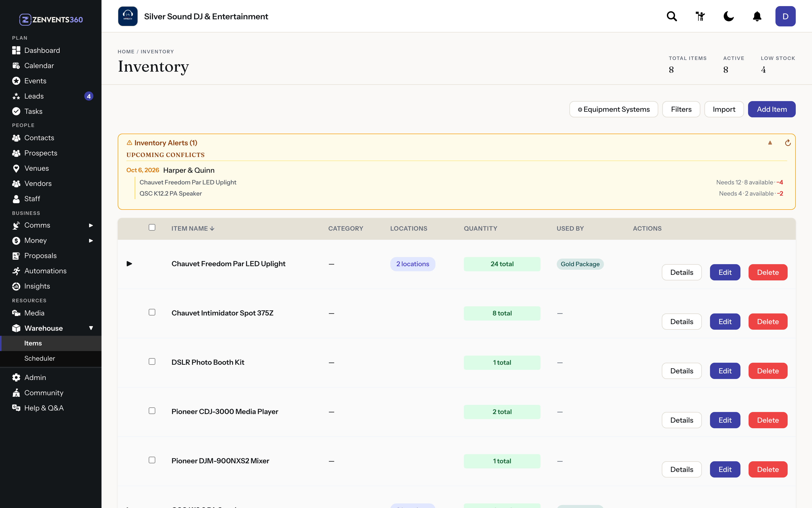The image size is (812, 508).
Task: Check the Pioneer DJM-900NXS2 Mixer row
Action: pyautogui.click(x=152, y=460)
